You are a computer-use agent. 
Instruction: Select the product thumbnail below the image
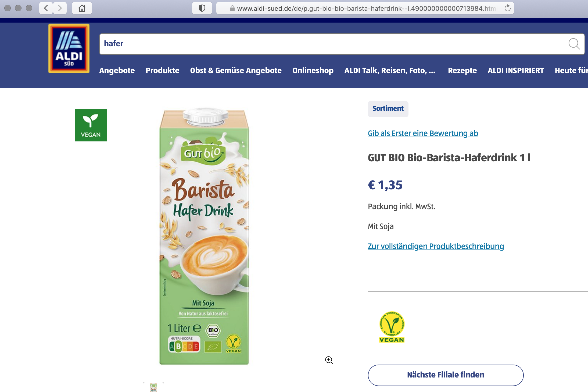pyautogui.click(x=153, y=387)
